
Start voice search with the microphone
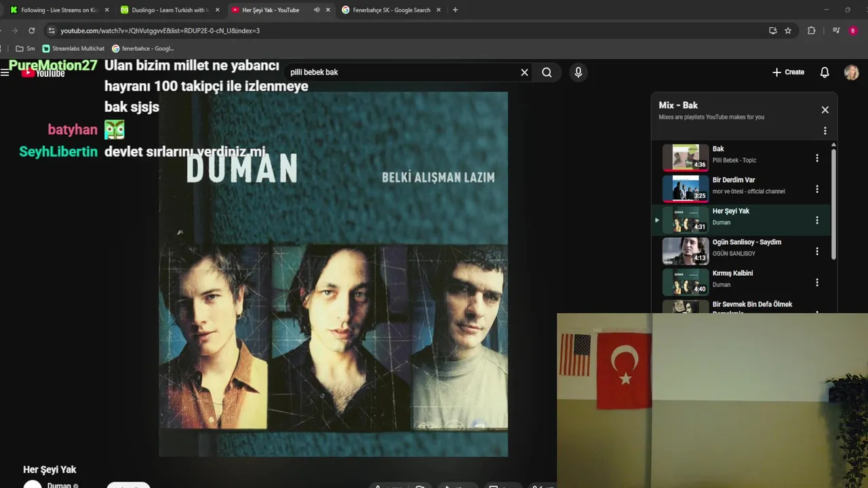click(578, 72)
